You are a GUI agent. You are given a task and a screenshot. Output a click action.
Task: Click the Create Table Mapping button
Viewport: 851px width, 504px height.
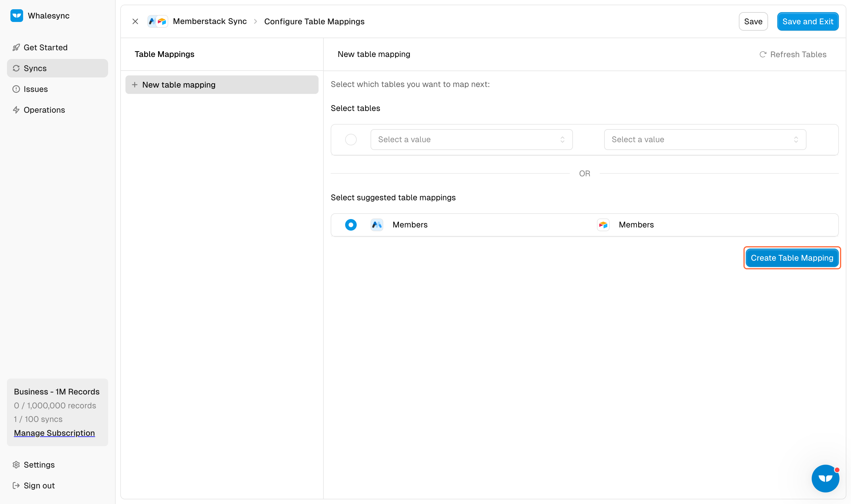click(x=791, y=258)
